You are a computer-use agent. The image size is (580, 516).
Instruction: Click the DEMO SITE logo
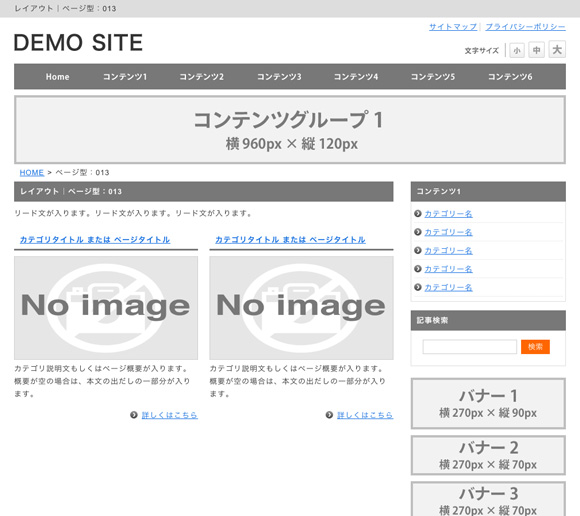78,42
